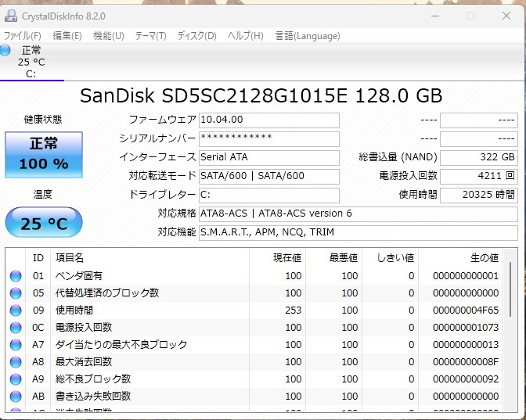526x420 pixels.
Task: Open the 言語(Language) menu
Action: pos(308,35)
